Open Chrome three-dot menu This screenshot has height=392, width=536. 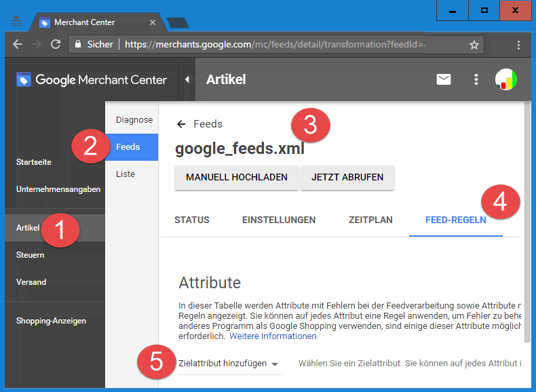518,45
